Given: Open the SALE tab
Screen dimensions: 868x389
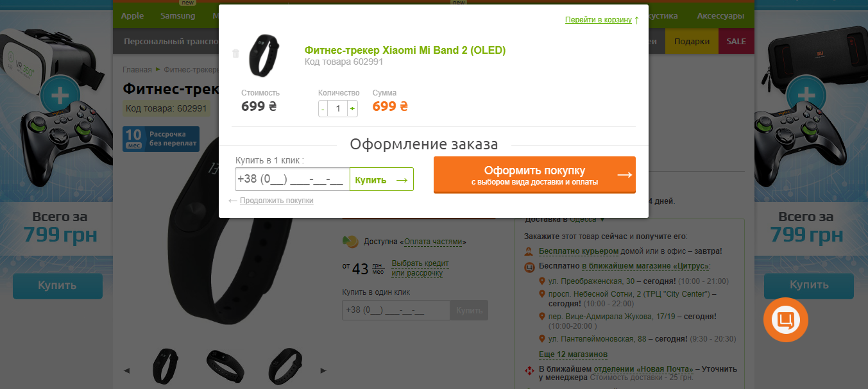Looking at the screenshot, I should [x=736, y=41].
